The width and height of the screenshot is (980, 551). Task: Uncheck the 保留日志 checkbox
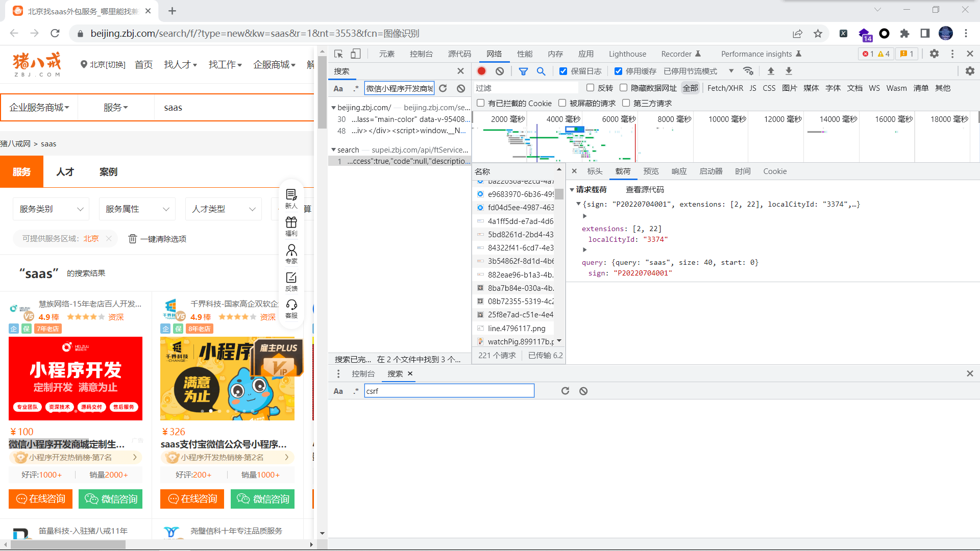pyautogui.click(x=563, y=71)
